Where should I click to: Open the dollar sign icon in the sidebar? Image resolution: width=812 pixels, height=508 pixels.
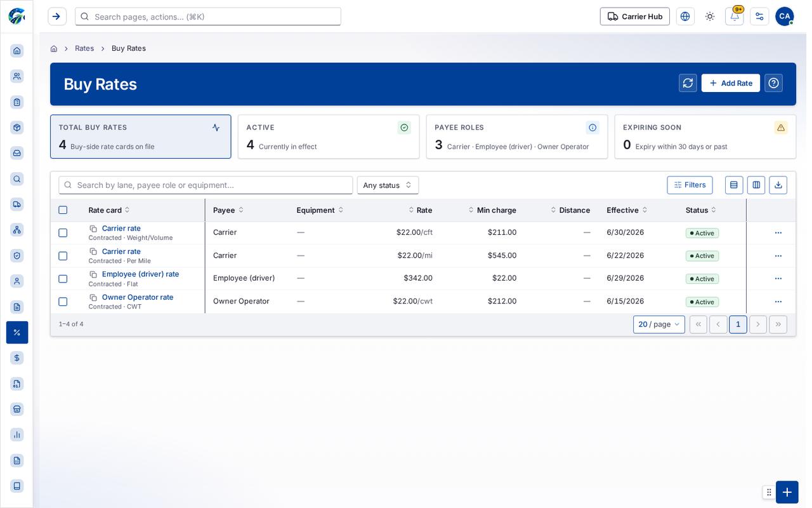tap(17, 358)
